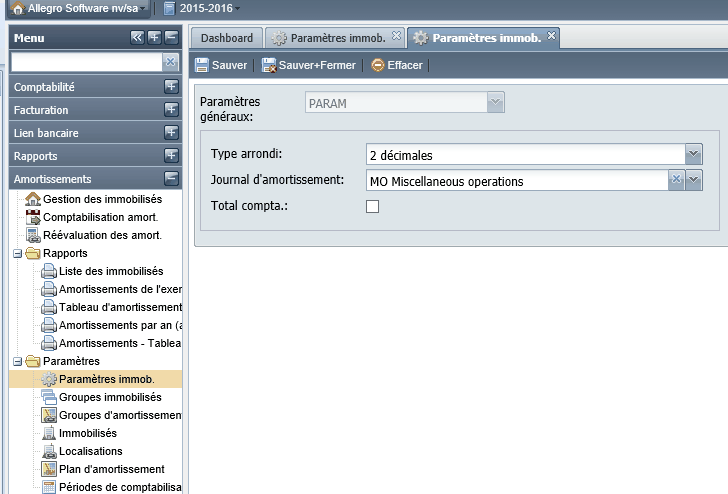Open Immobilisés in parameters
This screenshot has width=728, height=494.
pos(88,434)
